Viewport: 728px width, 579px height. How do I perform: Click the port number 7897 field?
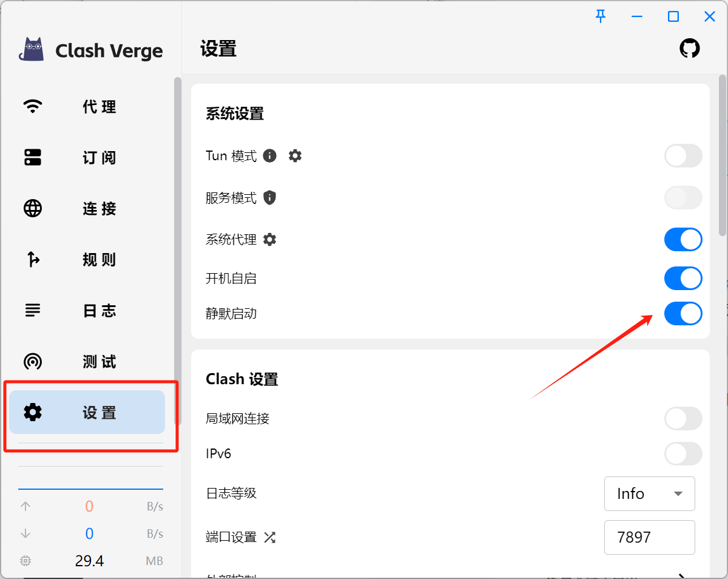649,537
